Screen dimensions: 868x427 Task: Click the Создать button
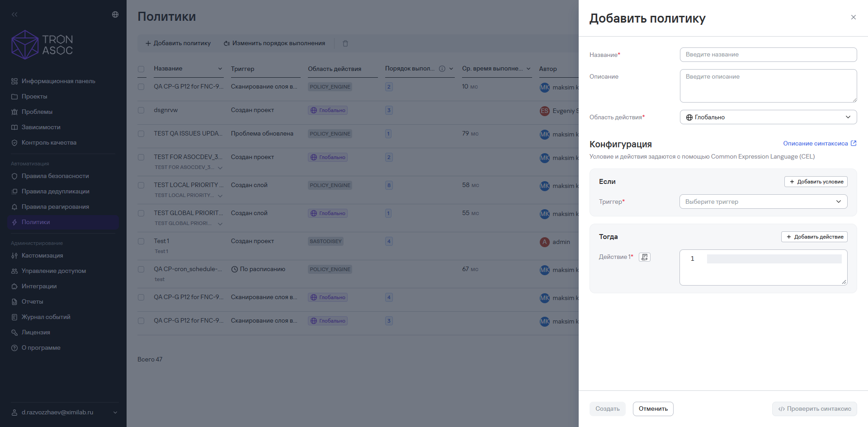(607, 409)
